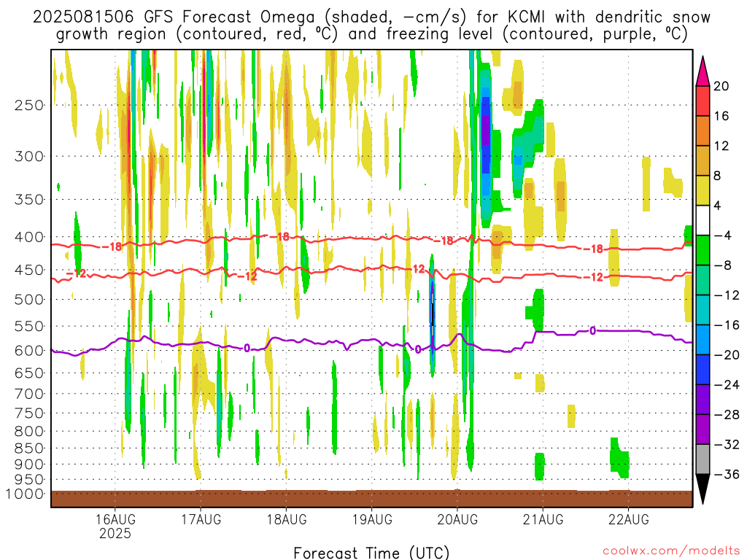747x560 pixels.
Task: Click the 22AUG date tick label
Action: point(628,519)
